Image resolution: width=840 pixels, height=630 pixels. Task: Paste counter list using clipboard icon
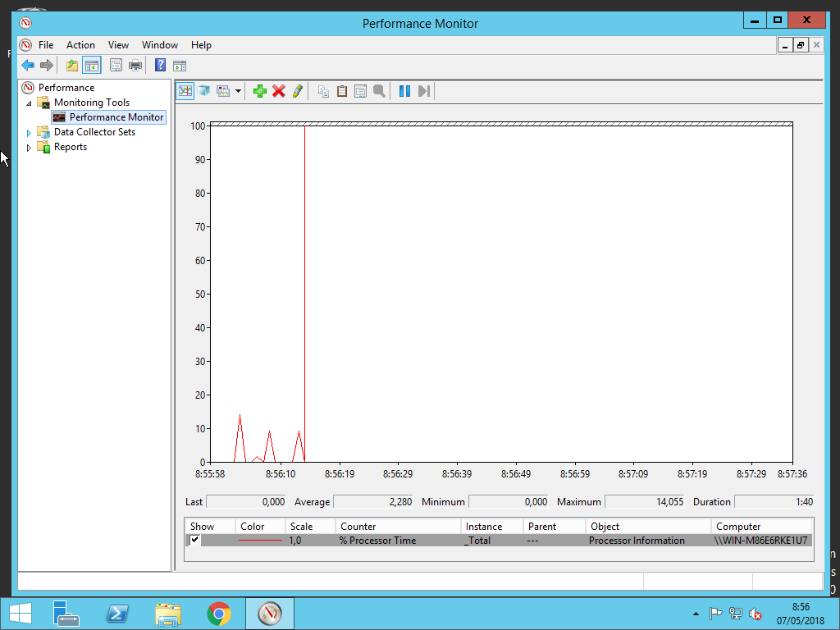(341, 91)
